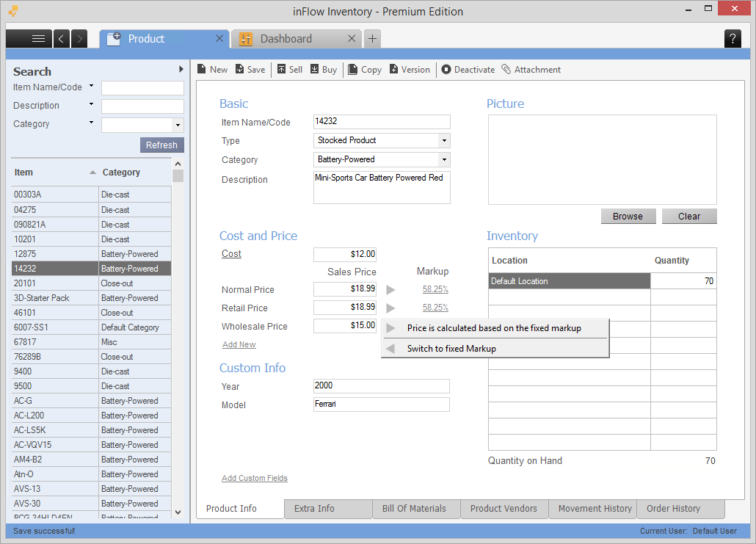Click the Item Name/Code search field

pos(142,88)
